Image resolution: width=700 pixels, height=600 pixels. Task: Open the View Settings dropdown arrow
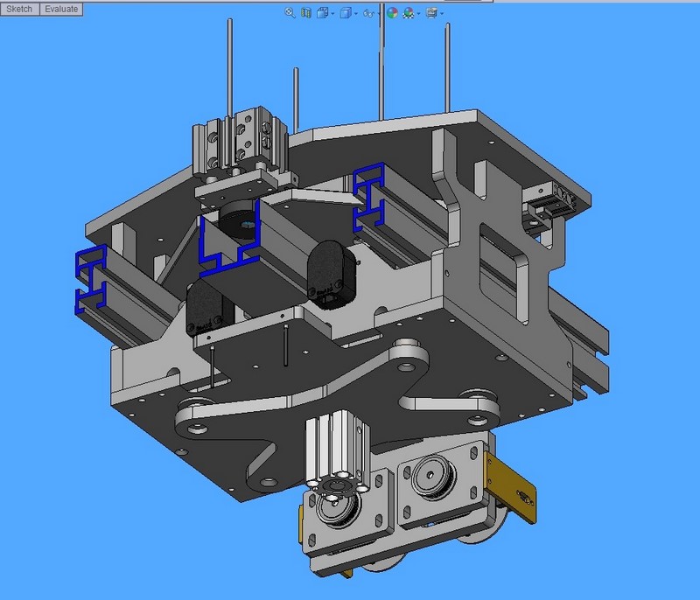(x=441, y=14)
